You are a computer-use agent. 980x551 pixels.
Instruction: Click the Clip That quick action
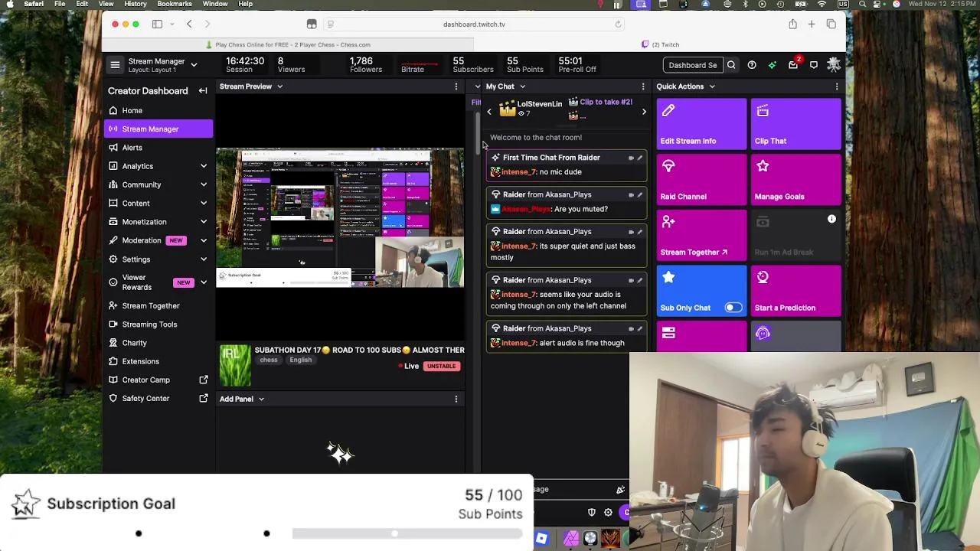click(x=795, y=124)
